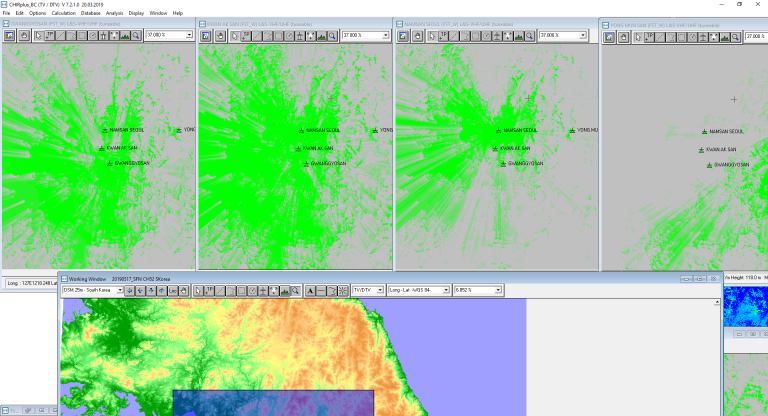Click the blue shaded selection rectangle on terrain map
The width and height of the screenshot is (768, 416).
(272, 402)
